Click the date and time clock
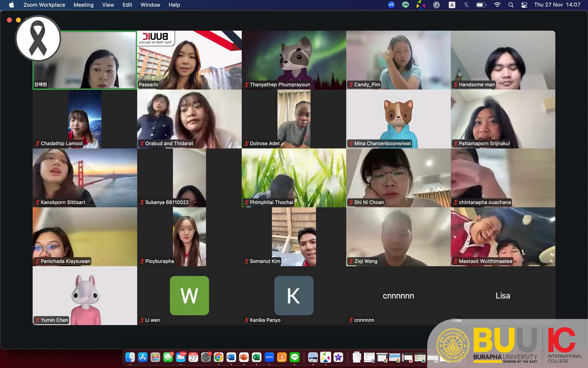The height and width of the screenshot is (368, 588). click(557, 5)
